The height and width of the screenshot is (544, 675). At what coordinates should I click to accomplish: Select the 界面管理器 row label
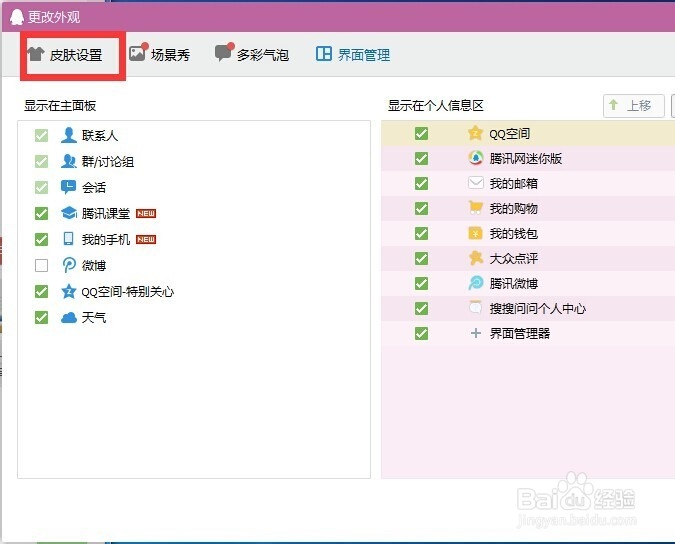(x=520, y=333)
